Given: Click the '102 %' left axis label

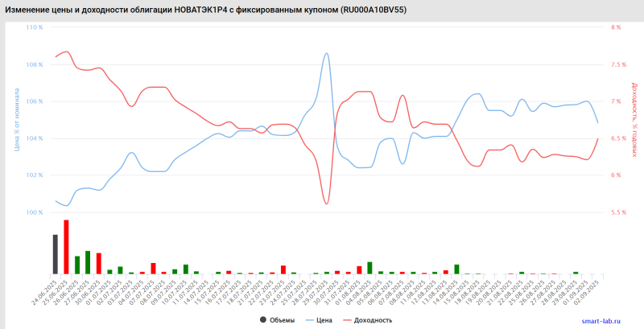Looking at the screenshot, I should 35,175.
